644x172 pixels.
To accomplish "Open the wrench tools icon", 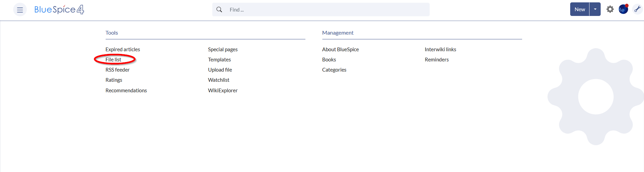I will 637,9.
